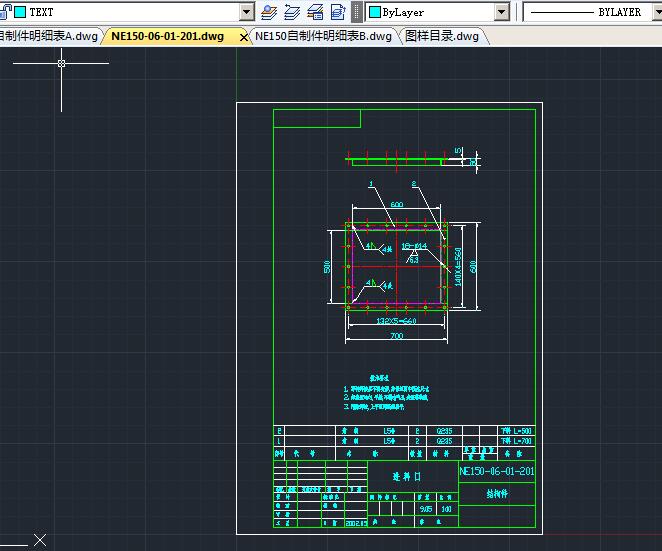The height and width of the screenshot is (551, 662).
Task: Switch to NE150自制件明细表B.dwg tab
Action: coord(323,36)
